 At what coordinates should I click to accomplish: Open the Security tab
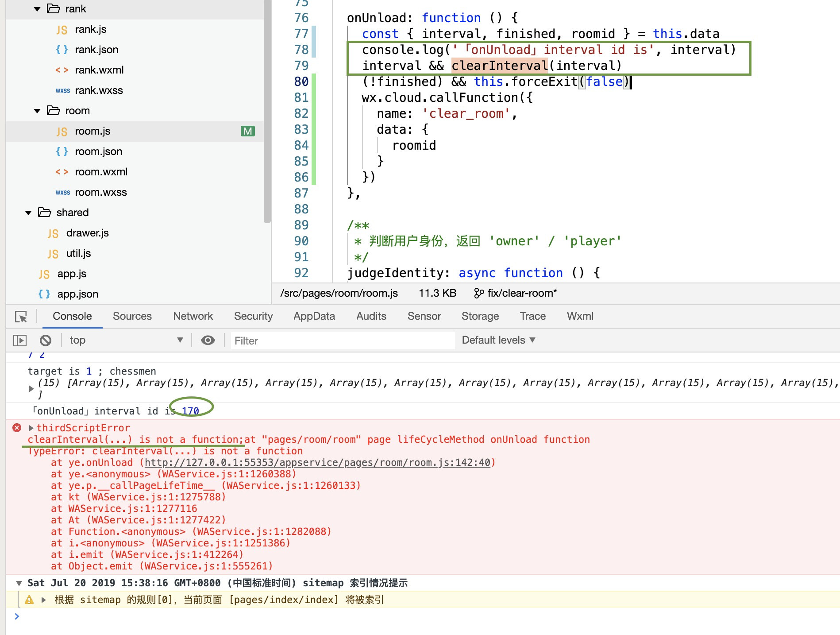pos(253,316)
